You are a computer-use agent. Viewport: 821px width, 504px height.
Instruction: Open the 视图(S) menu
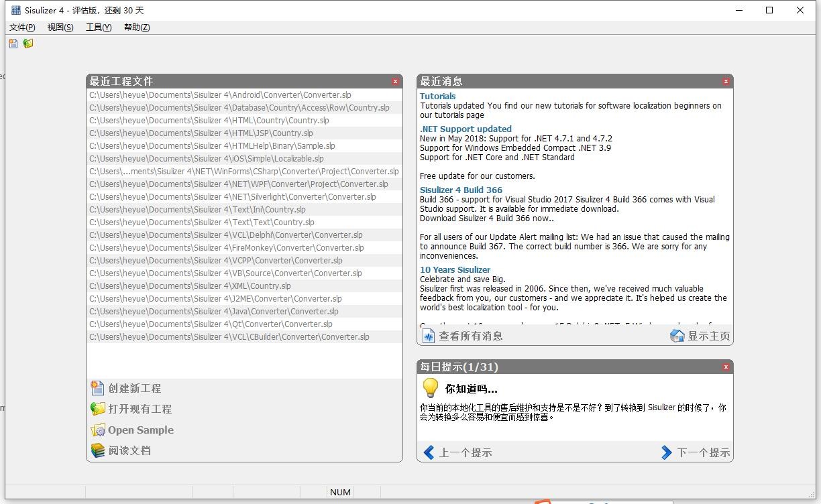60,27
